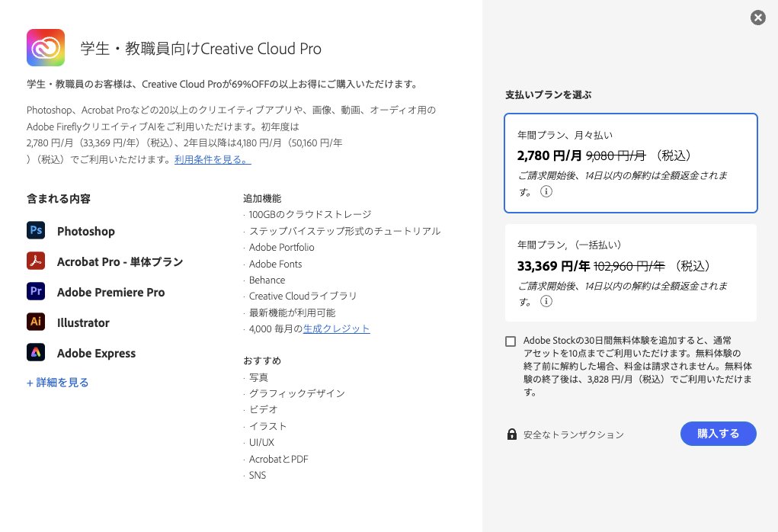Screen dimensions: 778x532
Task: Expand the + 詳細を見る details link
Action: (58, 383)
